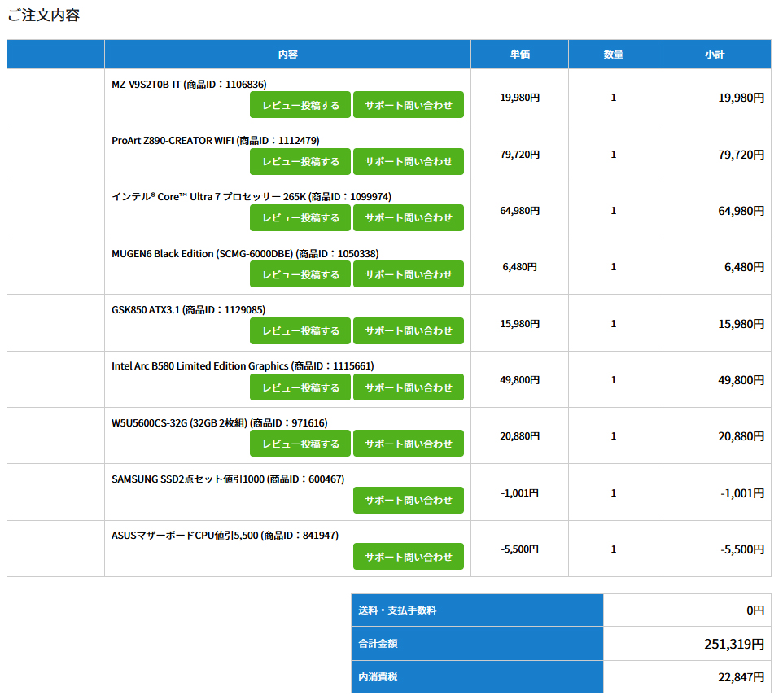Image resolution: width=783 pixels, height=700 pixels.
Task: Click the 合計金額 value 251,319円
Action: pos(733,644)
